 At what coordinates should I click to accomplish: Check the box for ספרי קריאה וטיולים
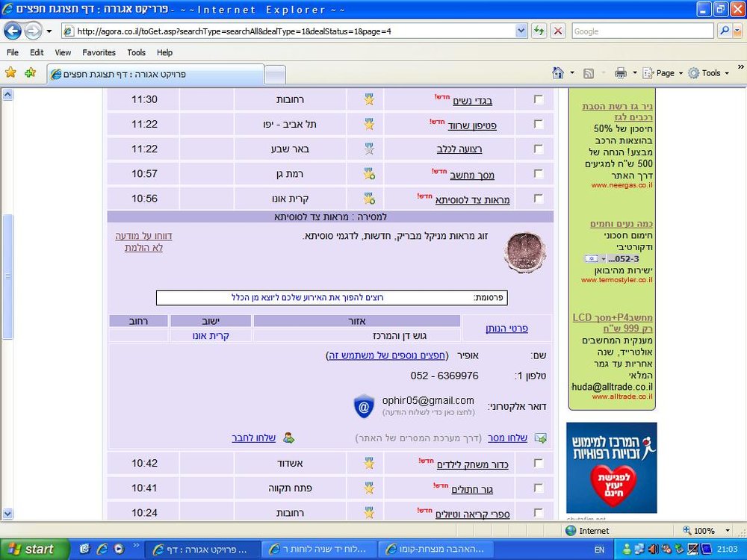(539, 512)
